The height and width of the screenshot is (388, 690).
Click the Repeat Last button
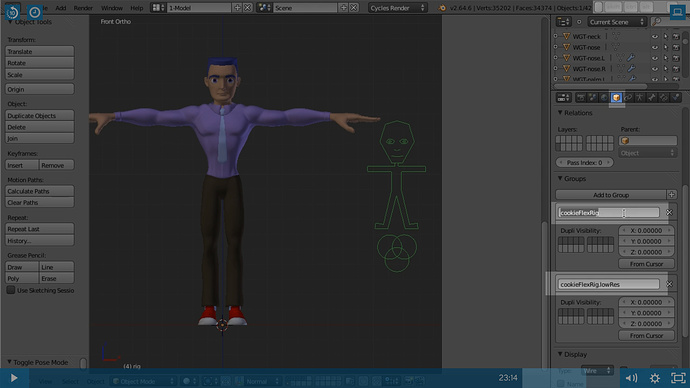point(40,229)
